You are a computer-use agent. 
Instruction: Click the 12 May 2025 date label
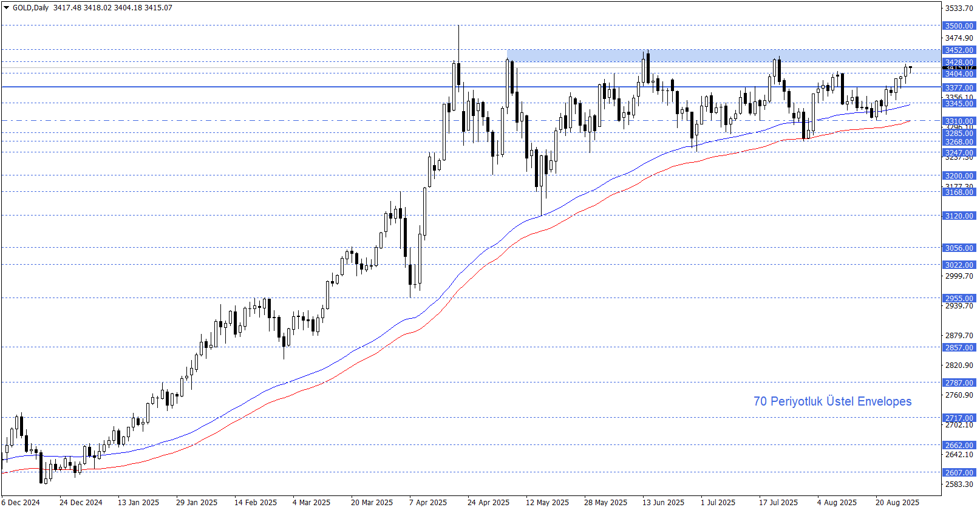tap(548, 502)
